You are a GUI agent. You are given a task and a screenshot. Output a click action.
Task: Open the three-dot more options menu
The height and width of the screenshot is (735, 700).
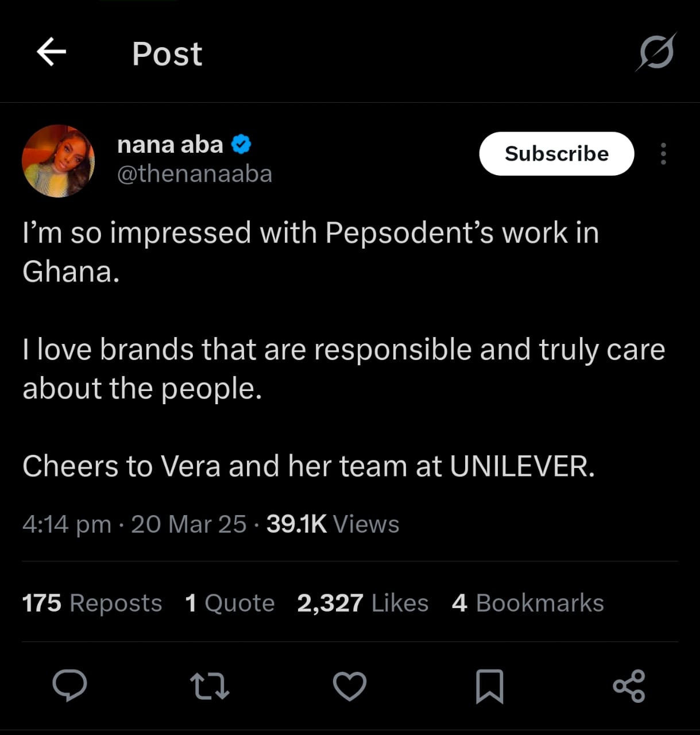[x=663, y=154]
